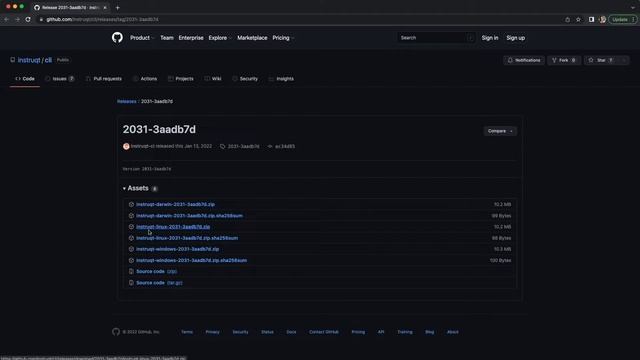
Task: Open the Contact GitHub footer link
Action: click(324, 332)
